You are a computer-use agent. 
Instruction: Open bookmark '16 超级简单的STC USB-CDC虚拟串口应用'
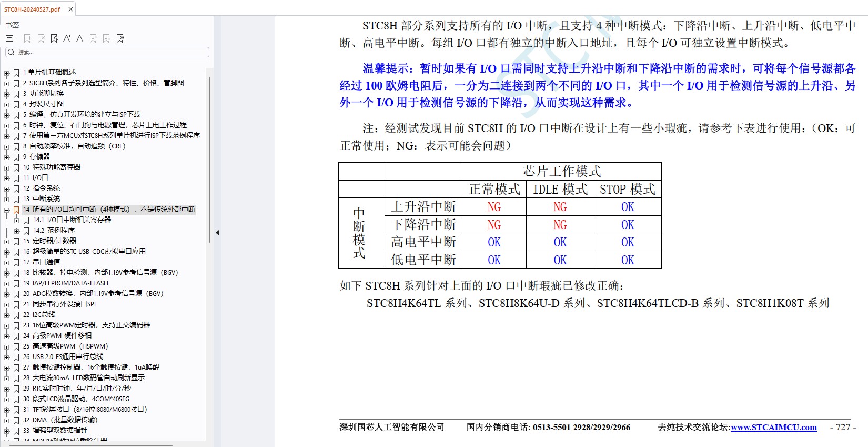[84, 251]
